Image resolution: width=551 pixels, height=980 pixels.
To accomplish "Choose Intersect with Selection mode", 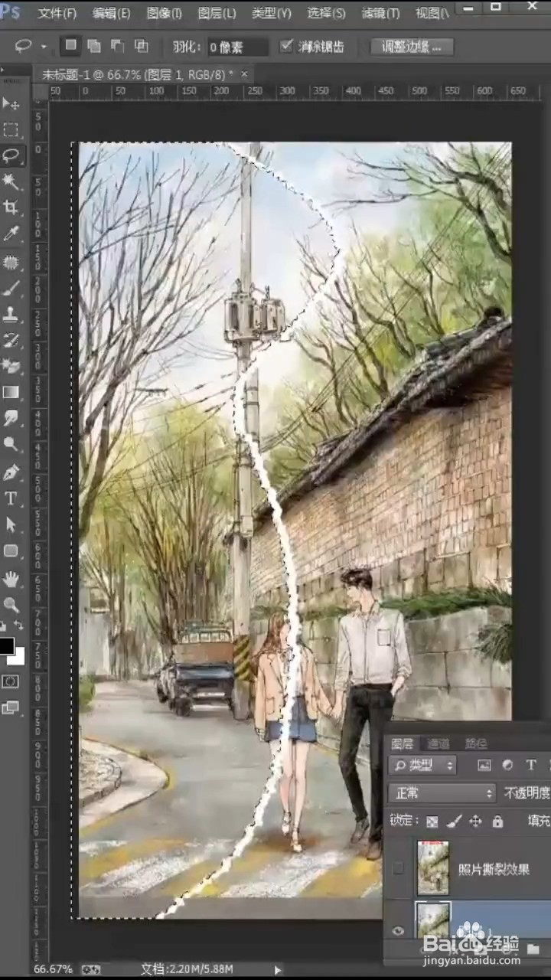I will 141,46.
